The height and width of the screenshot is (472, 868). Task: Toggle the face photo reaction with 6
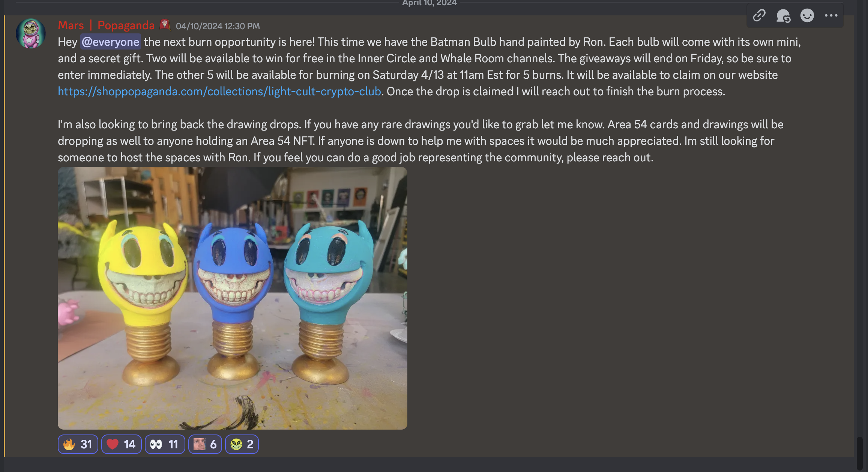[x=205, y=444]
